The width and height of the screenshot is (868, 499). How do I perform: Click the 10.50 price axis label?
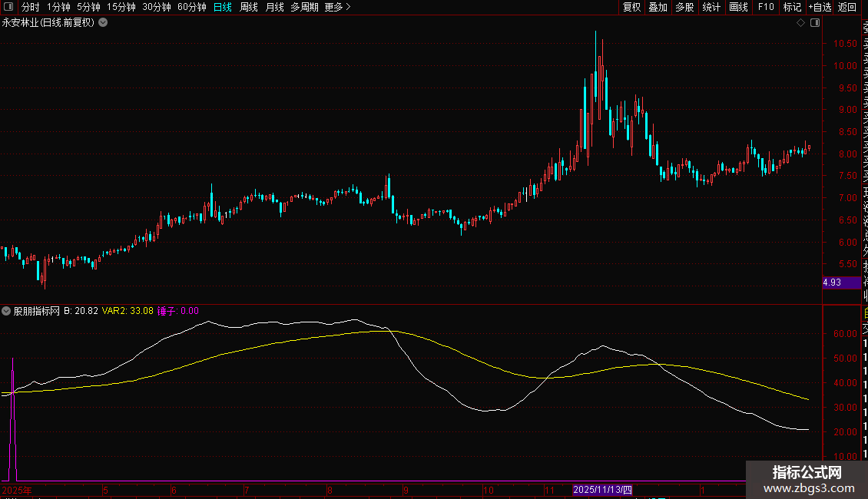(x=845, y=44)
